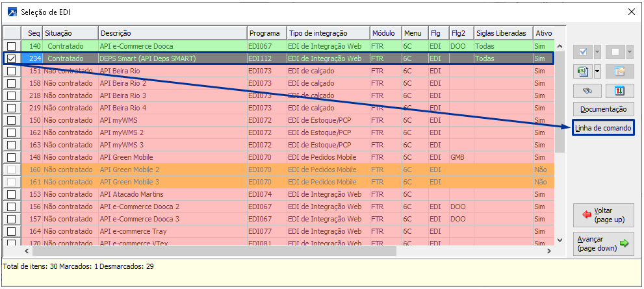
Task: Expand dropdown arrow beside check-all button
Action: (x=597, y=53)
